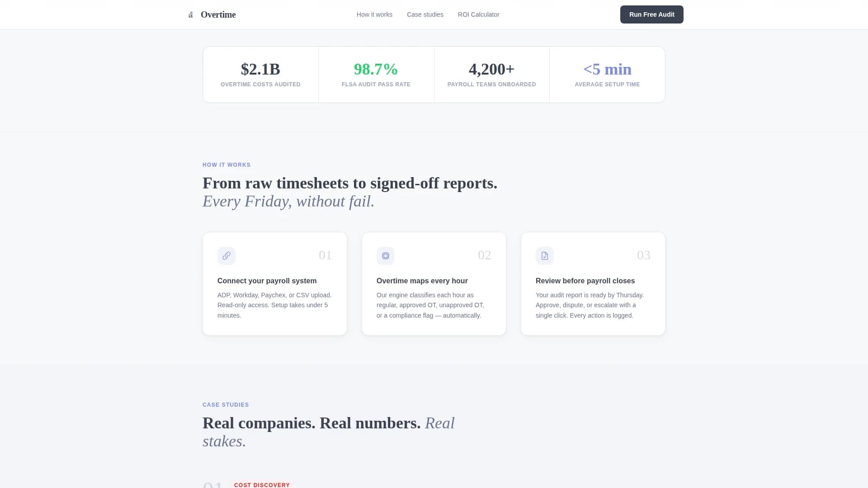Click the Every Friday, without fail subheading
Viewport: 868px width, 488px height.
[288, 202]
